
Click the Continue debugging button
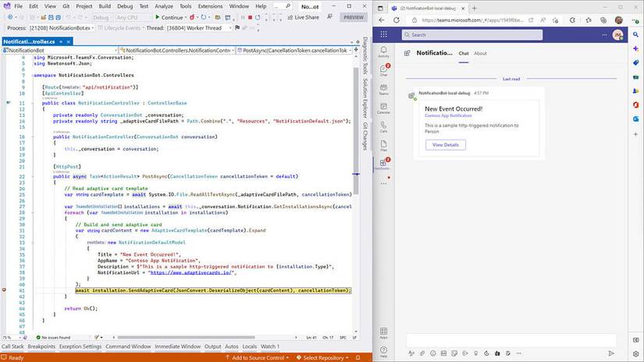coord(169,18)
